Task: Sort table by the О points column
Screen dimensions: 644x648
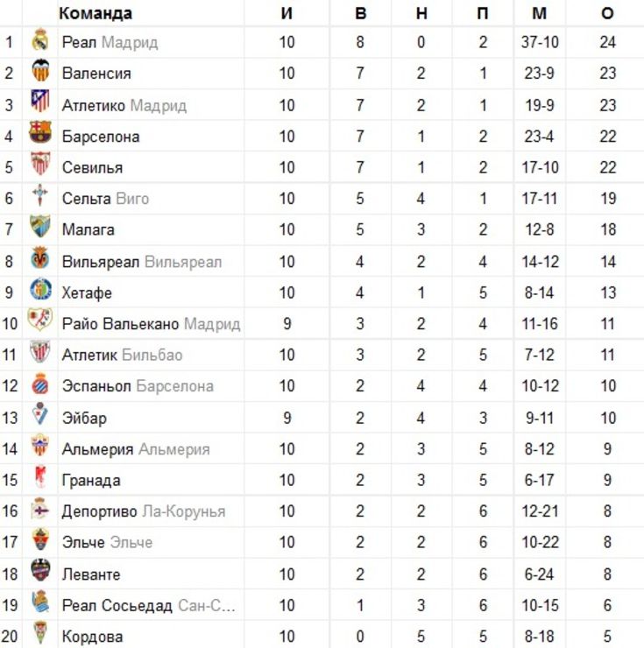Action: 607,13
